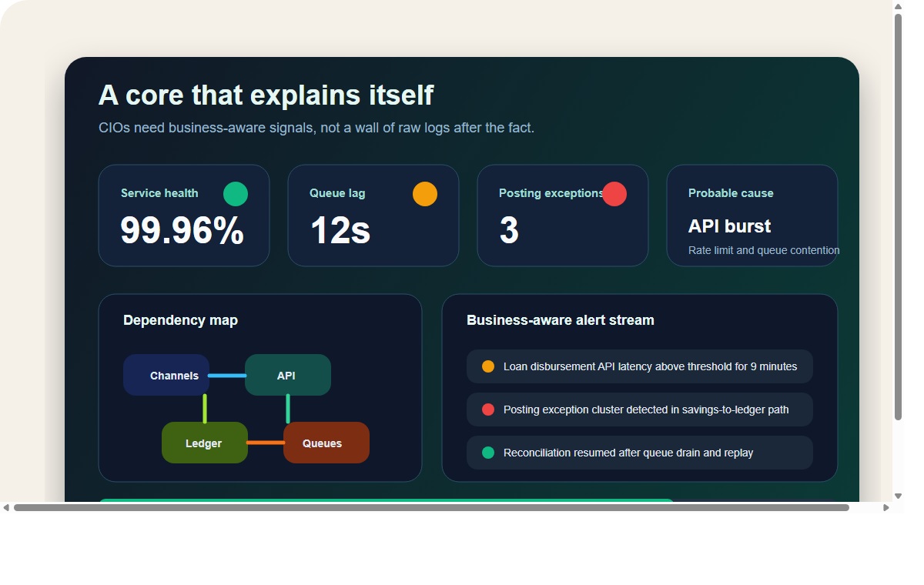
Task: Select the Queues node in the dependency map
Action: (x=326, y=443)
